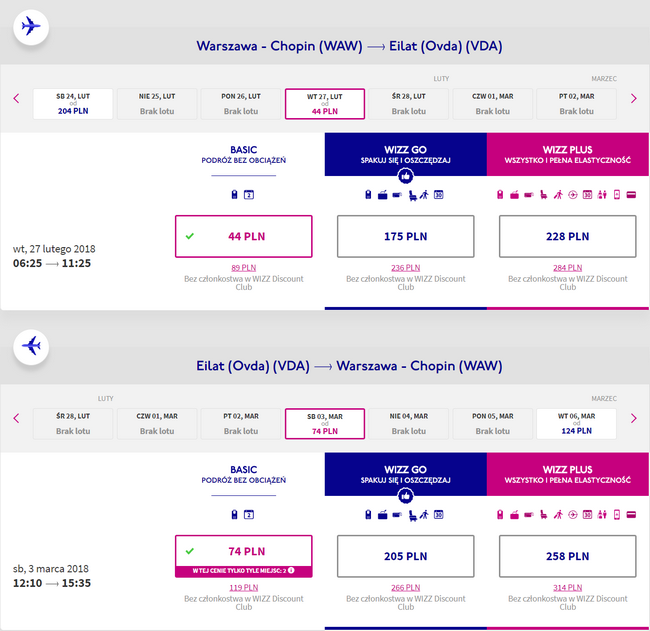This screenshot has height=631, width=650.
Task: Click NIE 25, LUT outbound date tab
Action: (x=157, y=104)
